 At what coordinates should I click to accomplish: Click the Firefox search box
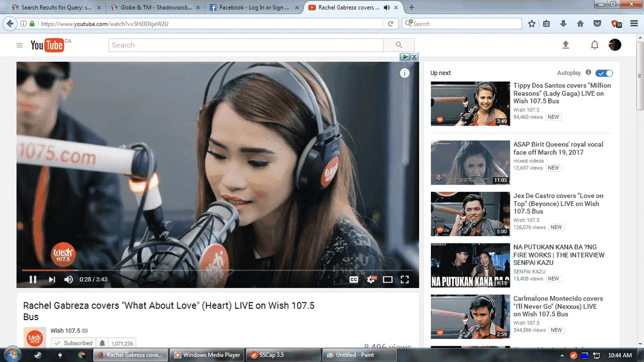[462, 24]
